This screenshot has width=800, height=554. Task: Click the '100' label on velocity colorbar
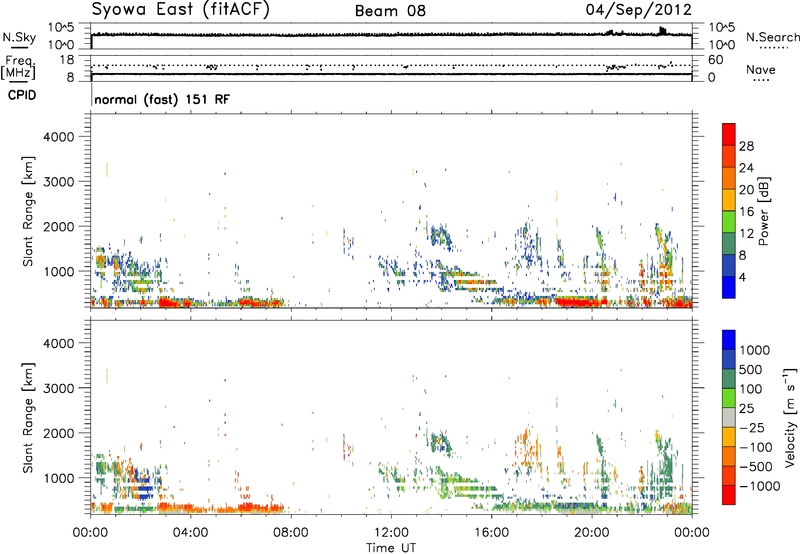(751, 389)
